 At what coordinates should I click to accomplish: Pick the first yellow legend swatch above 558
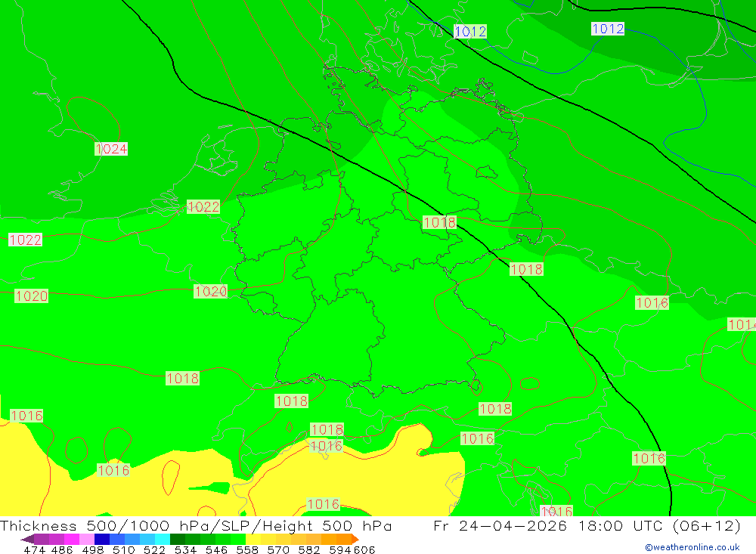pos(253,539)
